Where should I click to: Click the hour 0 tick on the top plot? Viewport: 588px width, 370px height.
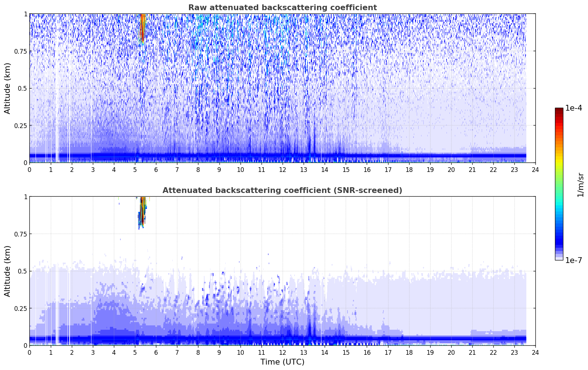coord(29,170)
